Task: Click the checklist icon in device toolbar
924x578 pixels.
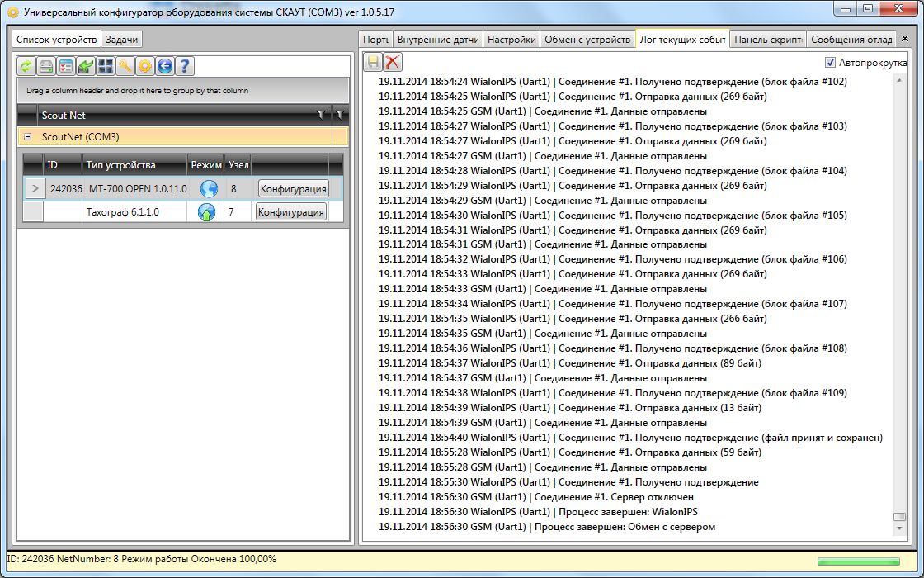Action: coord(66,67)
